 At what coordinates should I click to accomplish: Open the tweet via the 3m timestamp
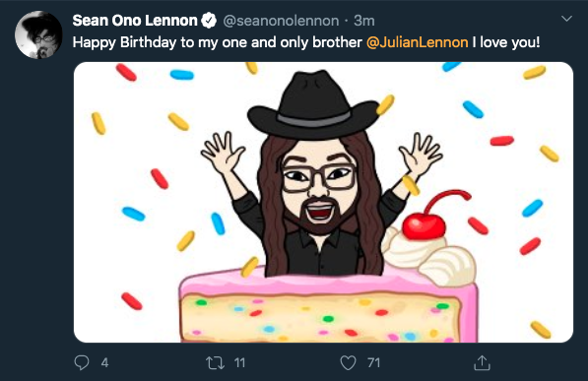tap(364, 21)
